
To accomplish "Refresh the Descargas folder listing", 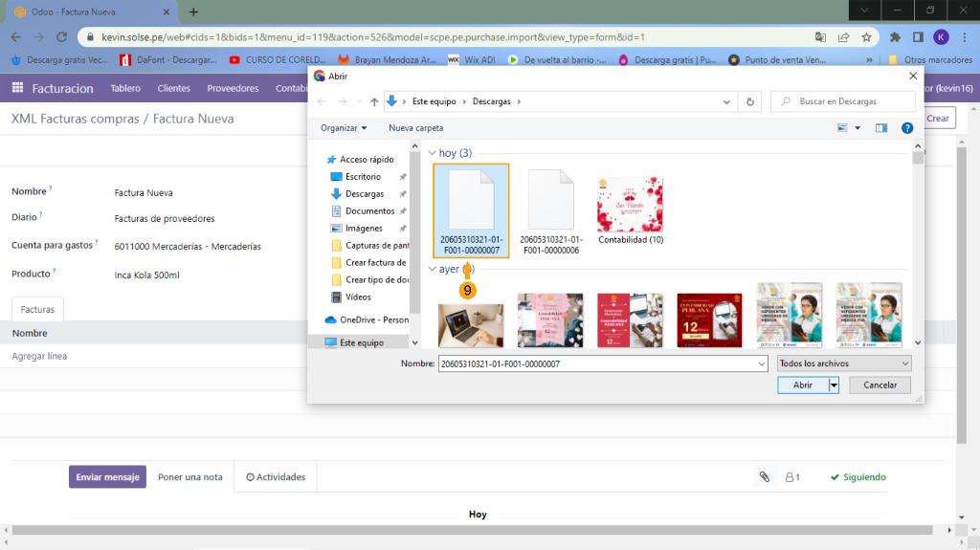I will (x=750, y=101).
